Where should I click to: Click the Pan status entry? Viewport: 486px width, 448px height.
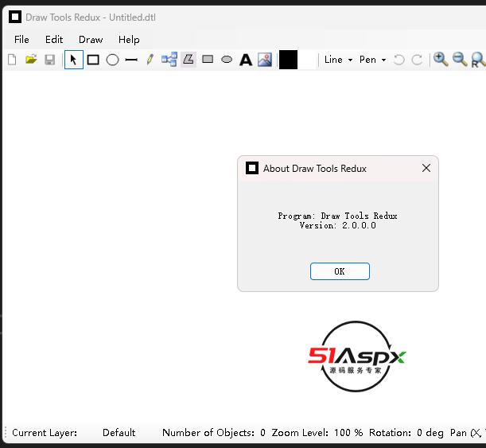[468, 433]
